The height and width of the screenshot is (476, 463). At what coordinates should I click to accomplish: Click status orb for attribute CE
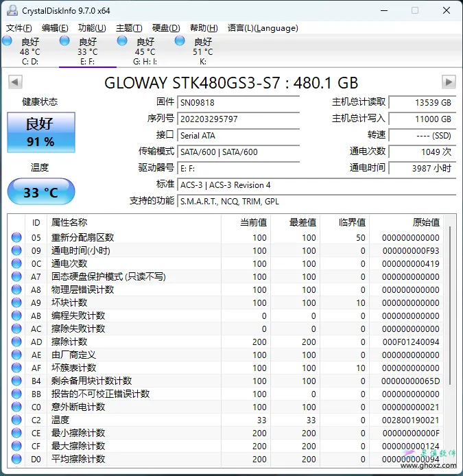pos(16,433)
